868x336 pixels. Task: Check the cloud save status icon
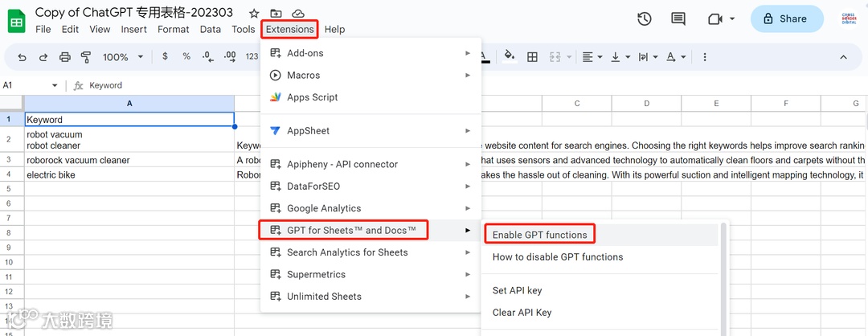(x=298, y=14)
